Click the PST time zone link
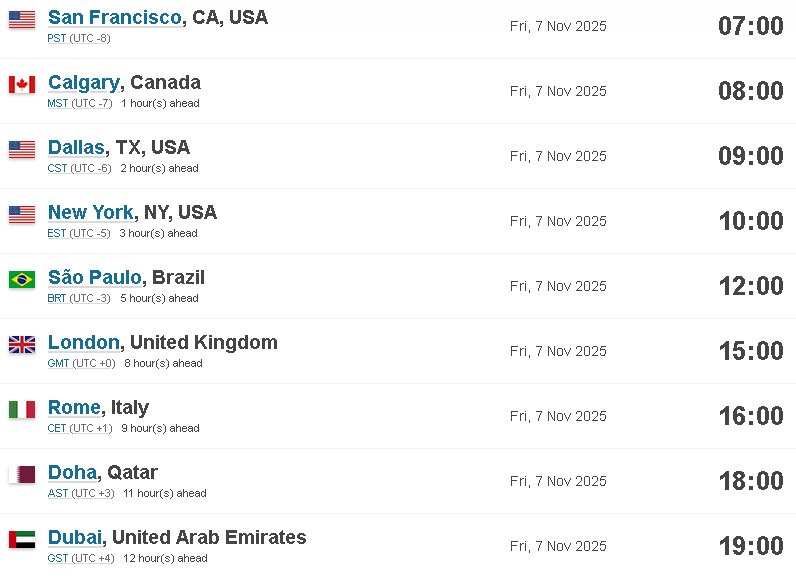796x584 pixels. [57, 38]
